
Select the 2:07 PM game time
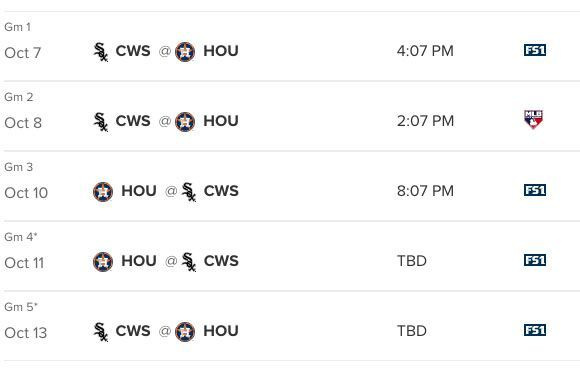425,121
